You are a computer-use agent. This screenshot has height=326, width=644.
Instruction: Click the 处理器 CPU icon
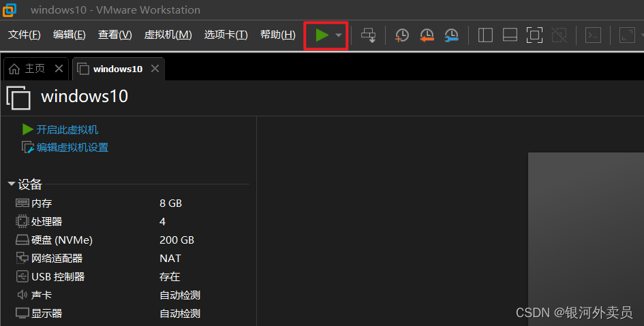22,221
